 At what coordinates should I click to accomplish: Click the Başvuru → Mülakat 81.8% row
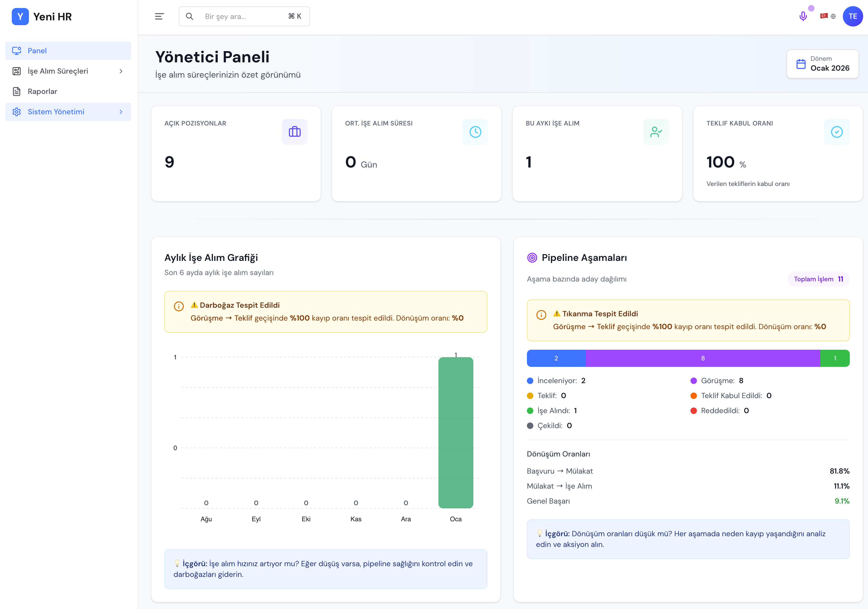tap(688, 471)
